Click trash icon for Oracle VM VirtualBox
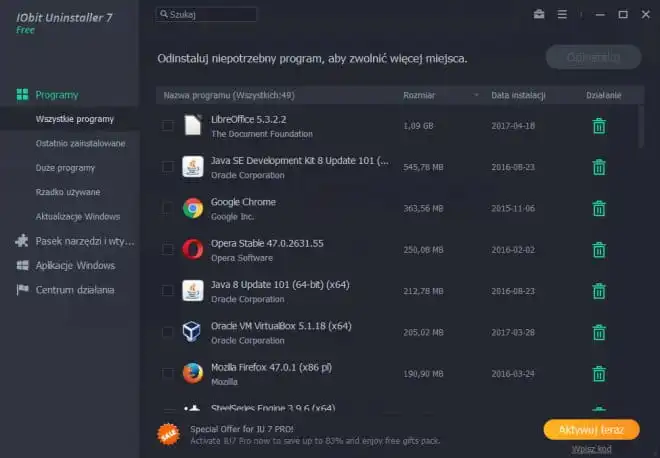The width and height of the screenshot is (660, 458). click(x=599, y=332)
